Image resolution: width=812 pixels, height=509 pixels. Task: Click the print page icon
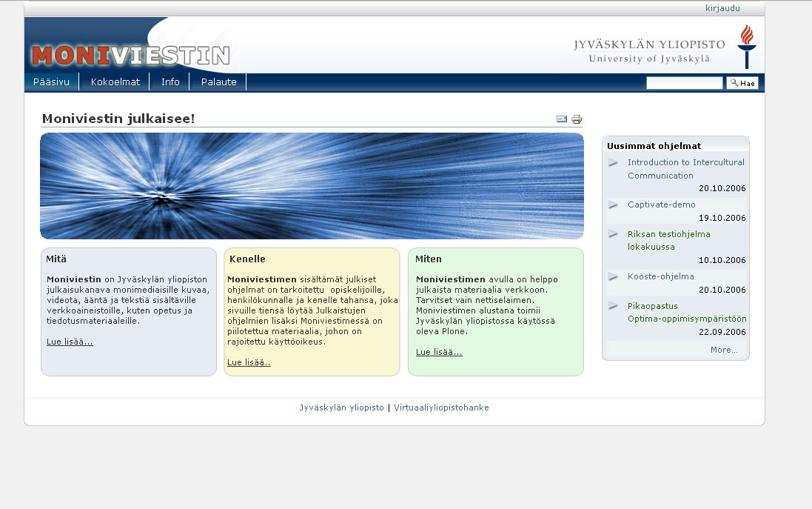(577, 119)
